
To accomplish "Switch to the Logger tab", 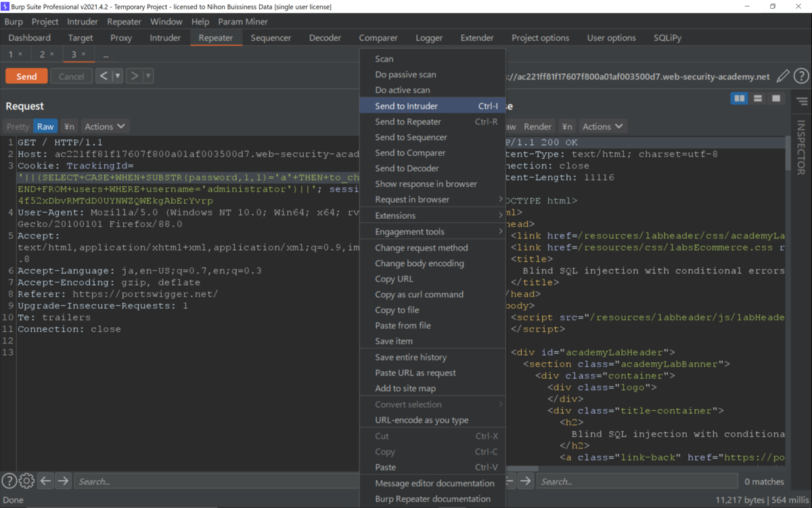I will [x=429, y=38].
